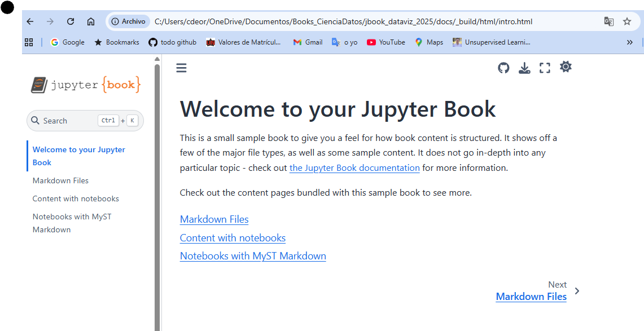Toggle the light/dark theme sun icon

566,67
